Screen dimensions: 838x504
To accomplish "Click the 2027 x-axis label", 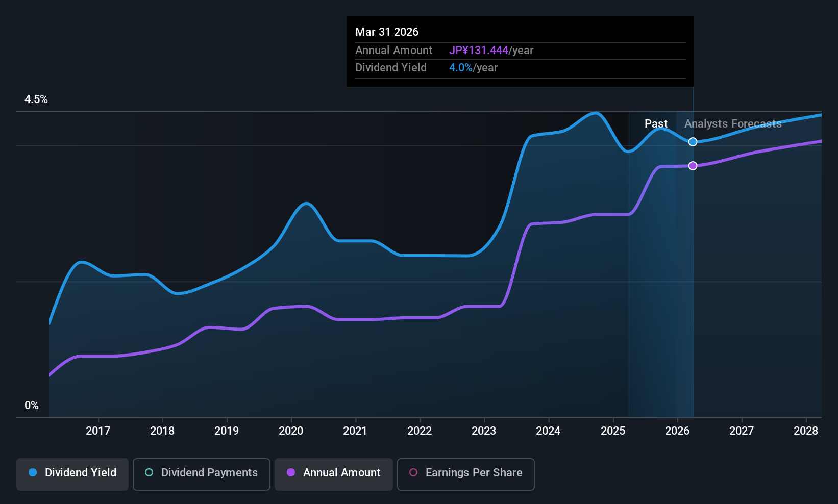I will [742, 431].
